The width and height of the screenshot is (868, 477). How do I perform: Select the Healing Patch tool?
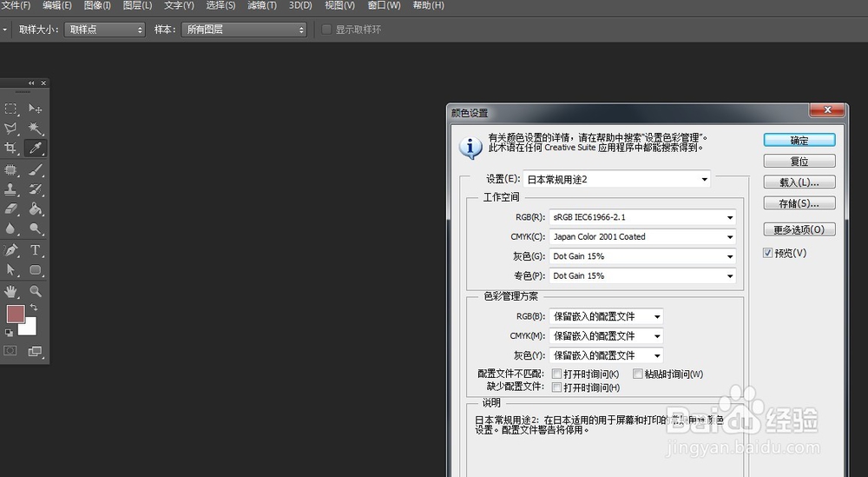(10, 169)
